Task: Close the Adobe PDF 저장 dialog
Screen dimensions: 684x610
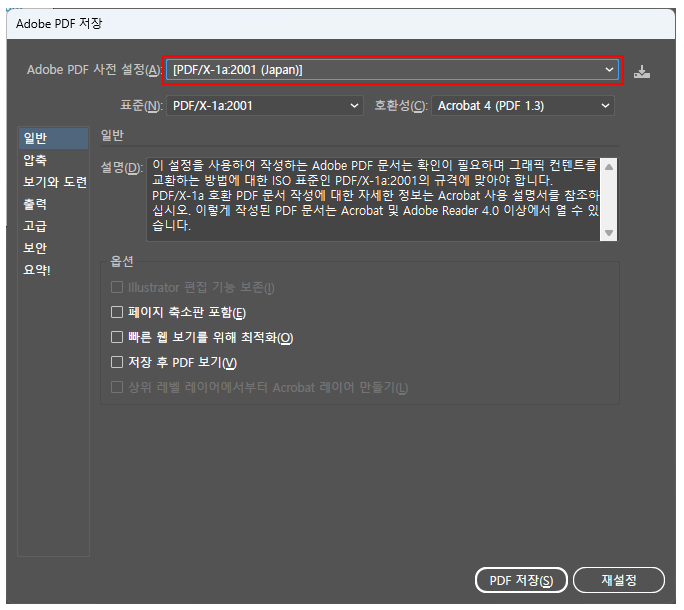Action: [657, 22]
